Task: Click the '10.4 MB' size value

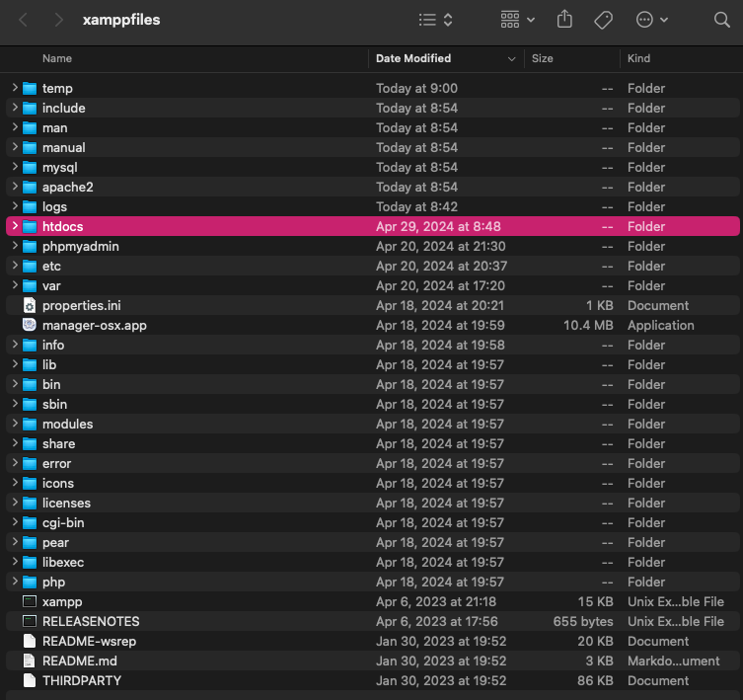Action: 588,326
